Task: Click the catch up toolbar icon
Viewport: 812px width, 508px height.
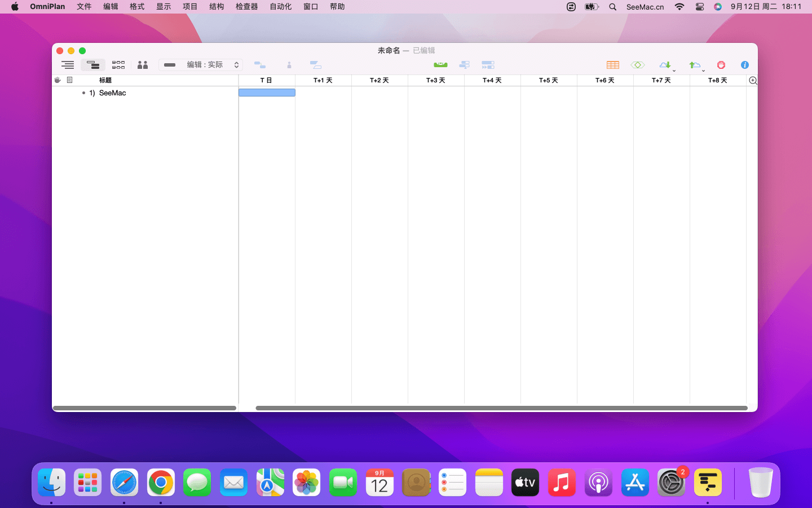Action: tap(464, 65)
